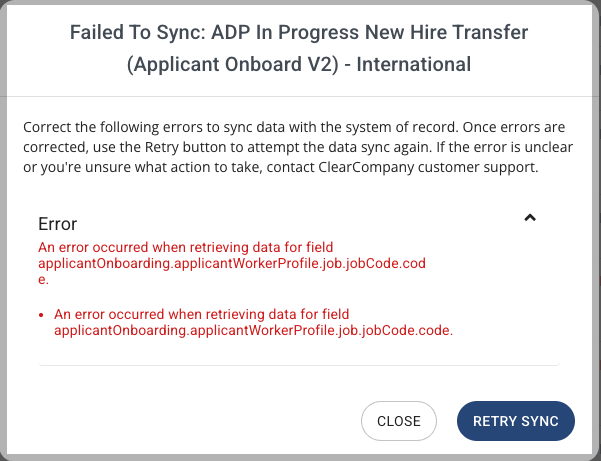Click the 'ADP In Progress New Hire Transfer' text
The width and height of the screenshot is (601, 461).
pos(370,32)
